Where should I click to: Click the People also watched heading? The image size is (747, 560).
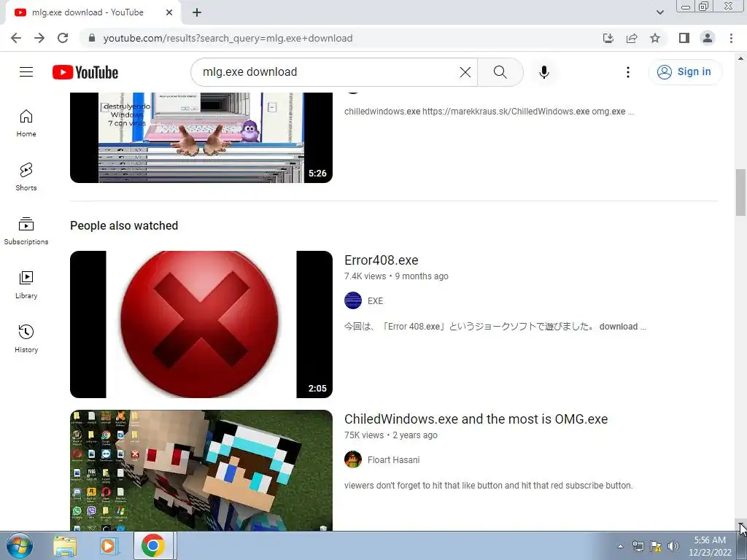(x=124, y=226)
